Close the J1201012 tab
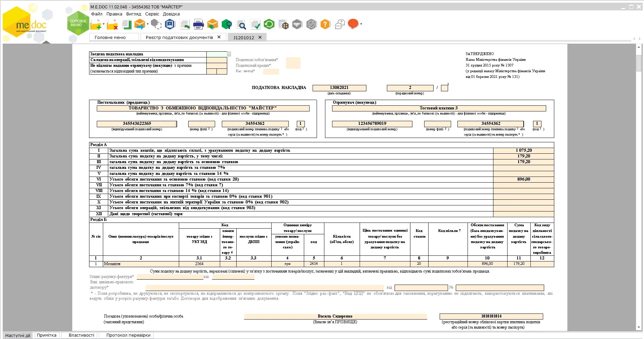Viewport: 644px width, 339px height. click(x=260, y=37)
